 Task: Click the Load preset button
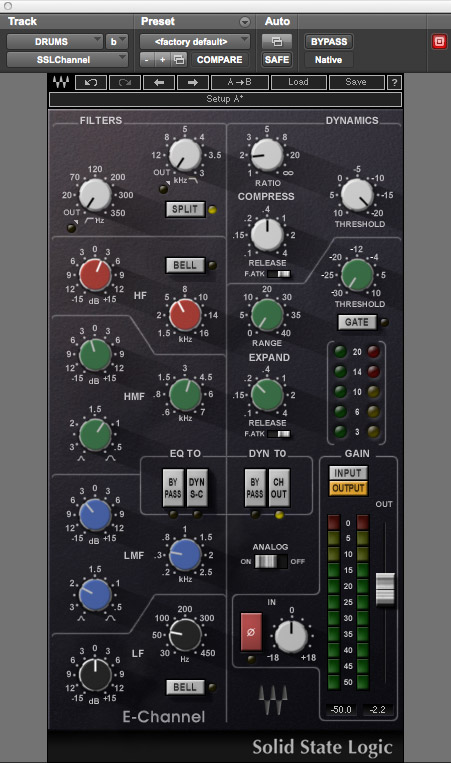pos(298,82)
